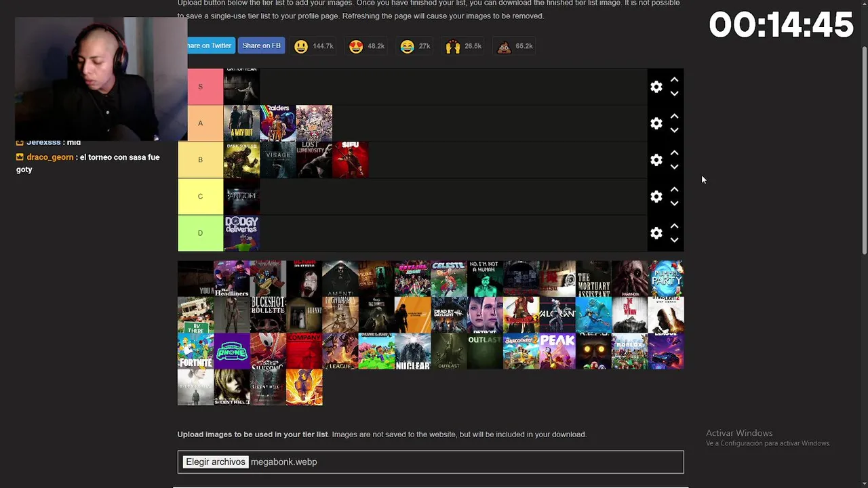
Task: Open settings gear for A tier row
Action: [x=656, y=123]
